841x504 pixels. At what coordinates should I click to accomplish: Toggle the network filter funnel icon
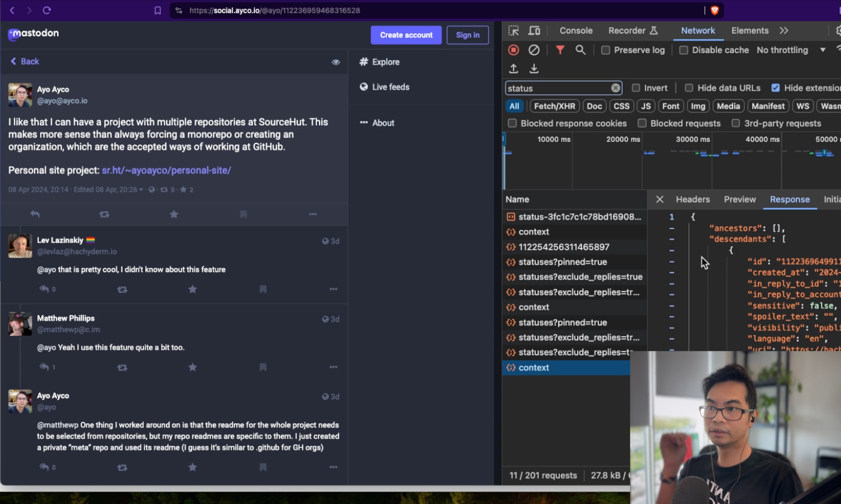tap(560, 50)
